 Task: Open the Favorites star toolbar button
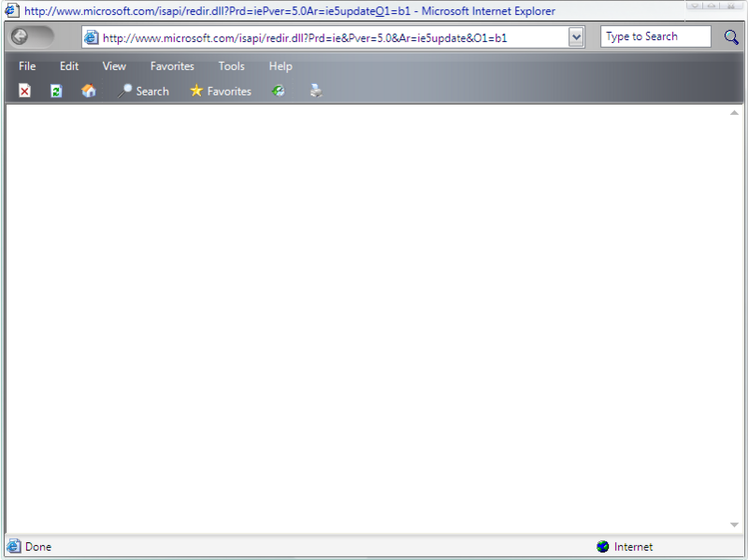(221, 91)
